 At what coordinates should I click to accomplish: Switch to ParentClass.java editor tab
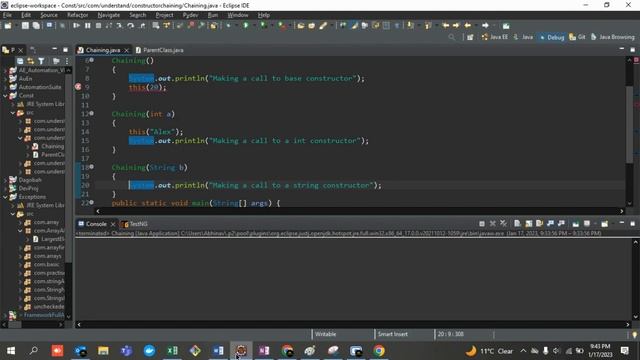(160, 50)
